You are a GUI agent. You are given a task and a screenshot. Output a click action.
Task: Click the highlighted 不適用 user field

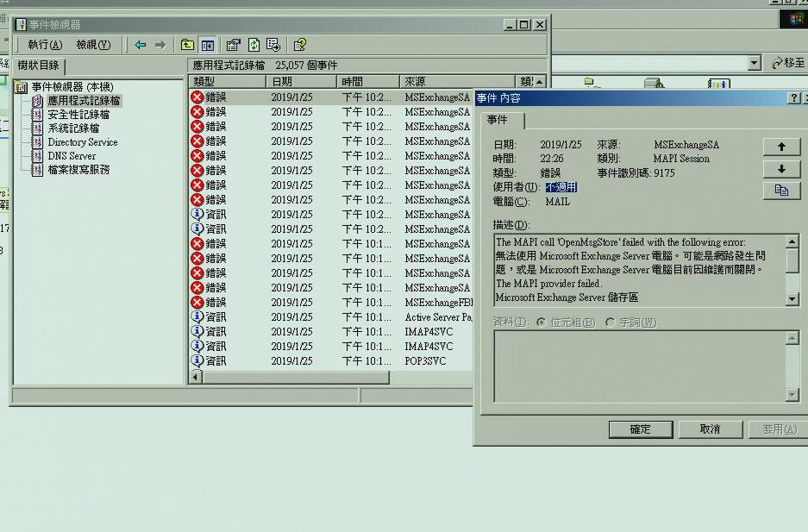tap(561, 187)
